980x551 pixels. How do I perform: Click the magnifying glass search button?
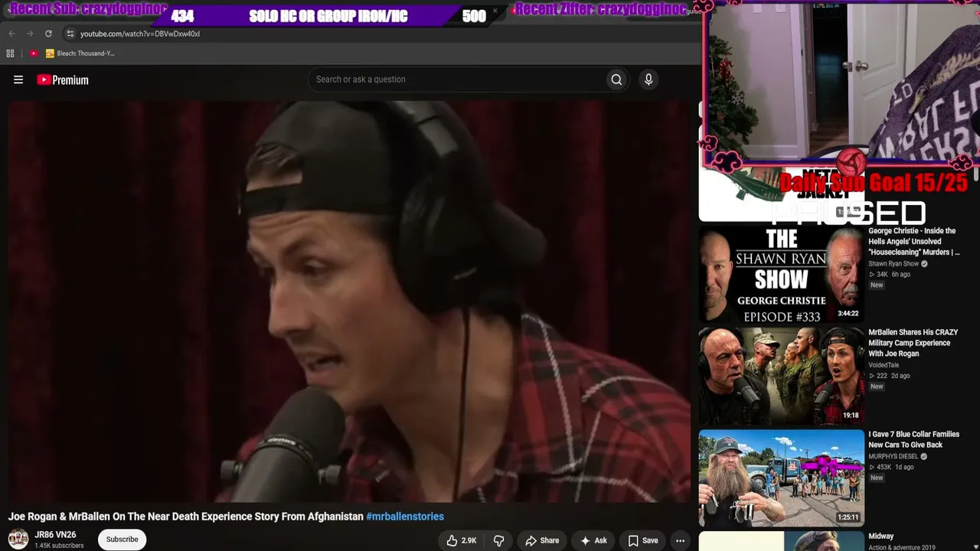click(616, 80)
